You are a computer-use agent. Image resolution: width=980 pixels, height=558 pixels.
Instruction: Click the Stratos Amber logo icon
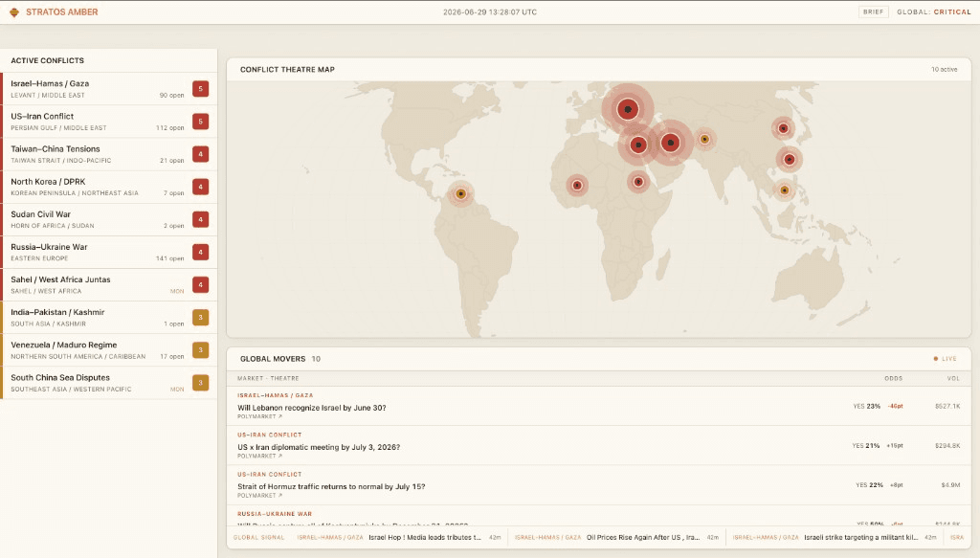(13, 11)
